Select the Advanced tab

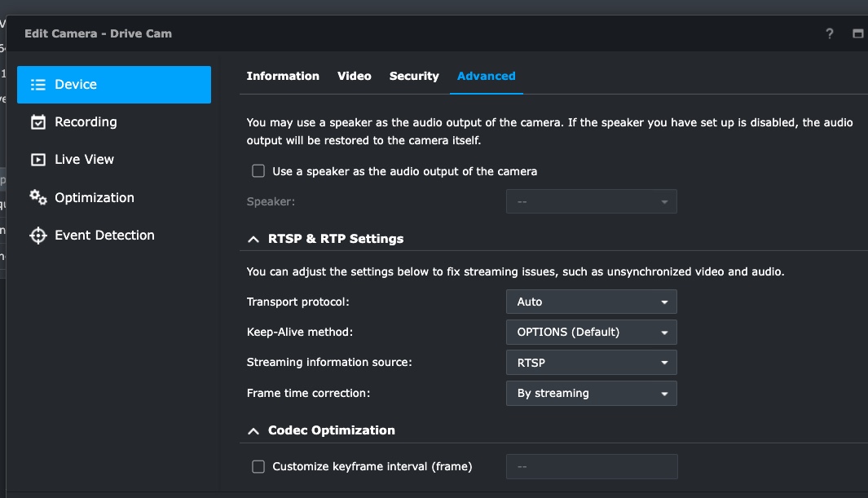pos(487,76)
